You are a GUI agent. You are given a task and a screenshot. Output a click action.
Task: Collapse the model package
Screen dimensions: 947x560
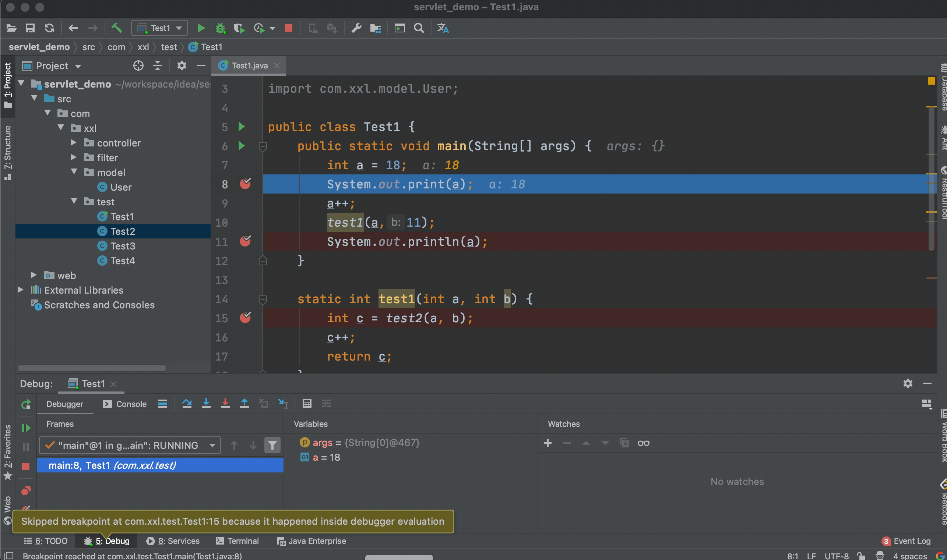pos(74,172)
